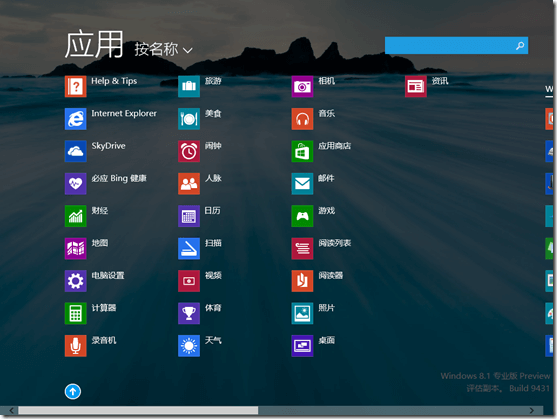Viewport: 557px width, 419px height.
Task: Open the 体育 sports trophy icon
Action: coord(189,313)
